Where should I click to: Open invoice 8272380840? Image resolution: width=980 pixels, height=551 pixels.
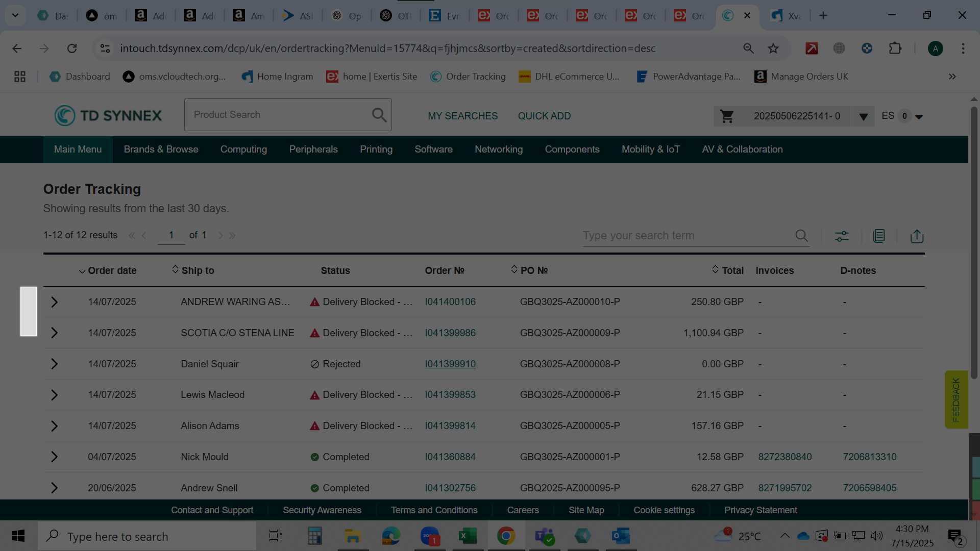tap(785, 457)
